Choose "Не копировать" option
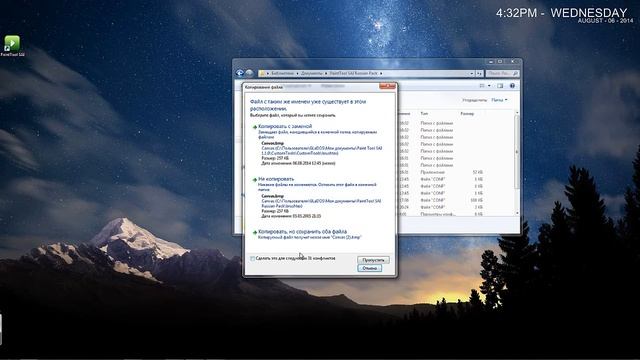The height and width of the screenshot is (360, 640). click(x=276, y=179)
